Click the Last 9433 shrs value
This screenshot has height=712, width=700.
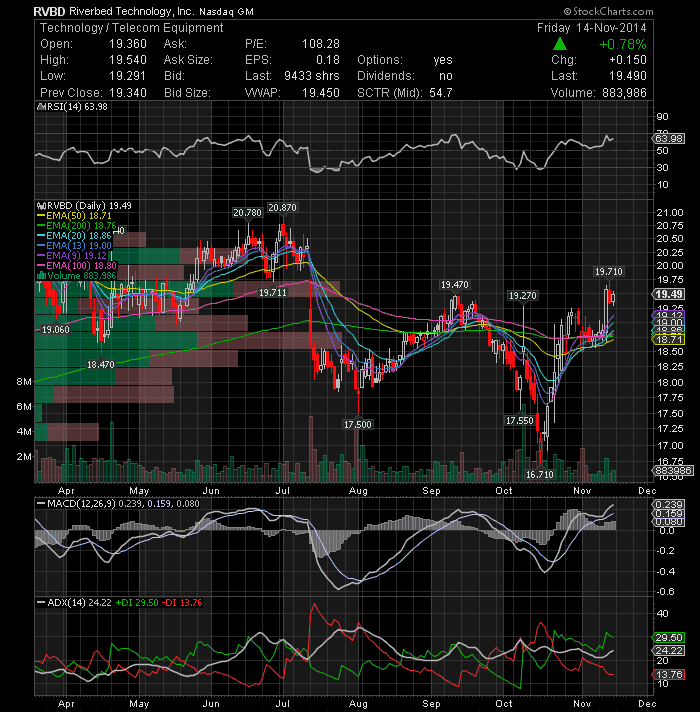[311, 76]
